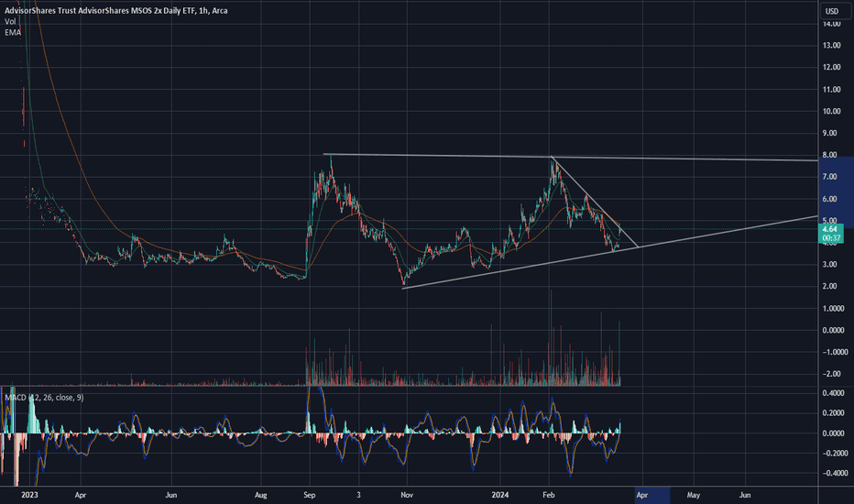
Task: Click the 8.00 price axis label
Action: point(829,155)
